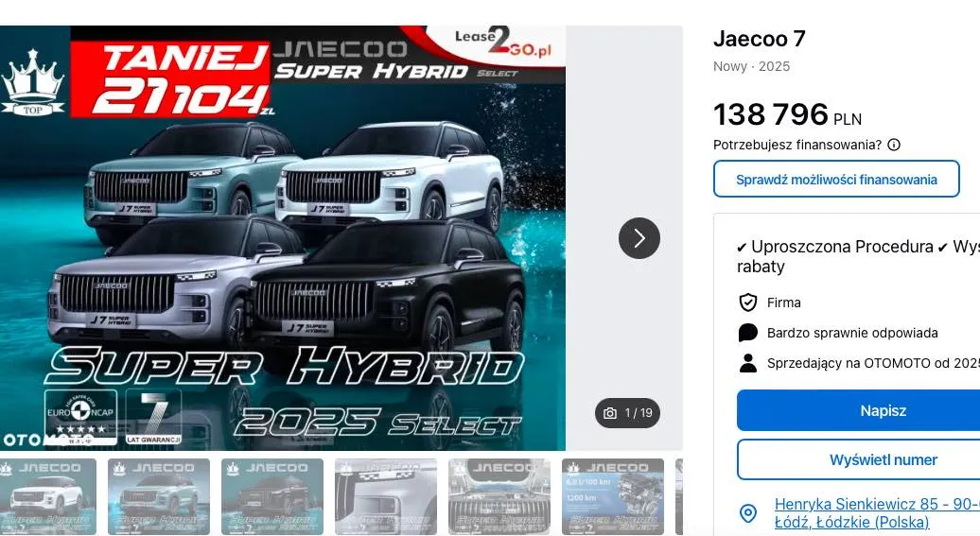Click the camera icon photo counter
980x536 pixels.
click(627, 413)
